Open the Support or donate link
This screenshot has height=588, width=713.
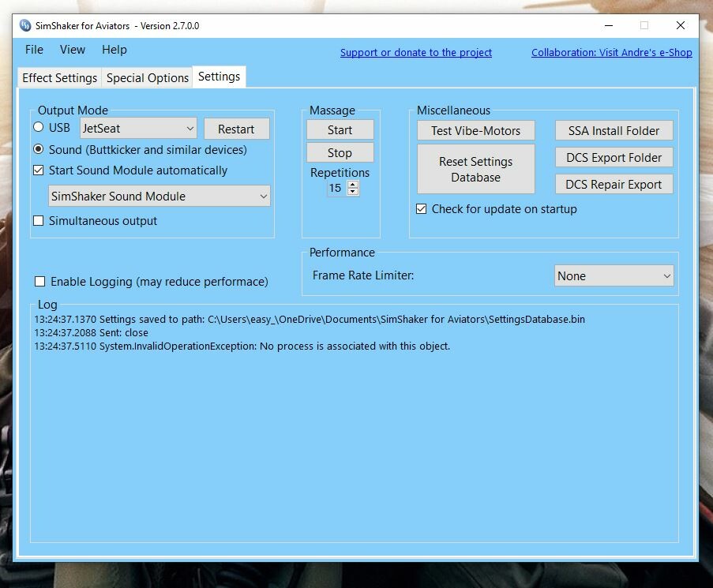pos(415,53)
